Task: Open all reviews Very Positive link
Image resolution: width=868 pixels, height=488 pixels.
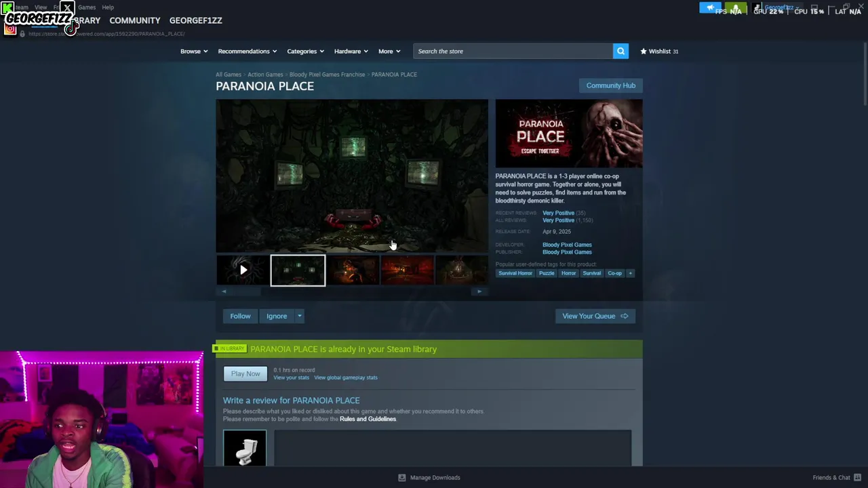Action: 558,220
